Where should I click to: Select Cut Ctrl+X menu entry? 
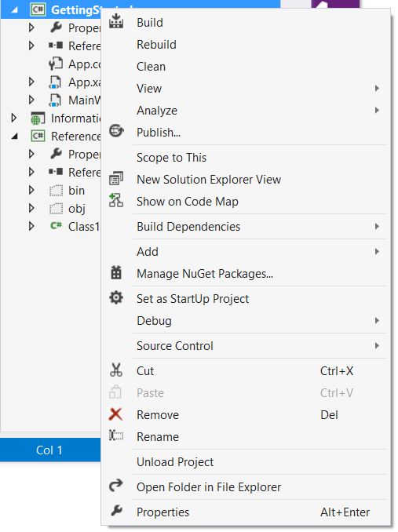coord(246,371)
